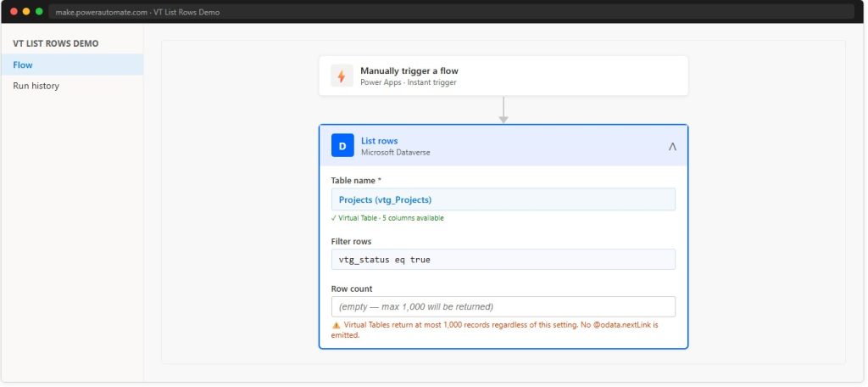Click the green maximize window button
The width and height of the screenshot is (868, 387).
click(39, 12)
